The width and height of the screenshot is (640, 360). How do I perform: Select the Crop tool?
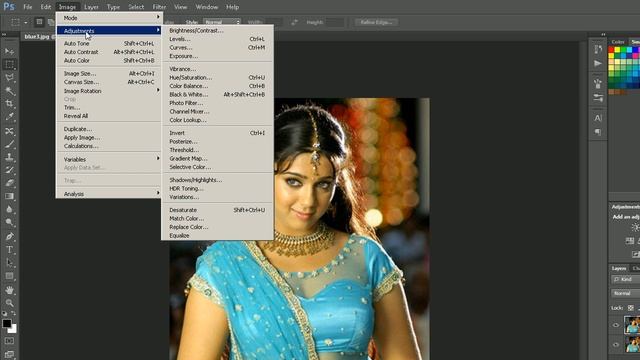point(9,104)
